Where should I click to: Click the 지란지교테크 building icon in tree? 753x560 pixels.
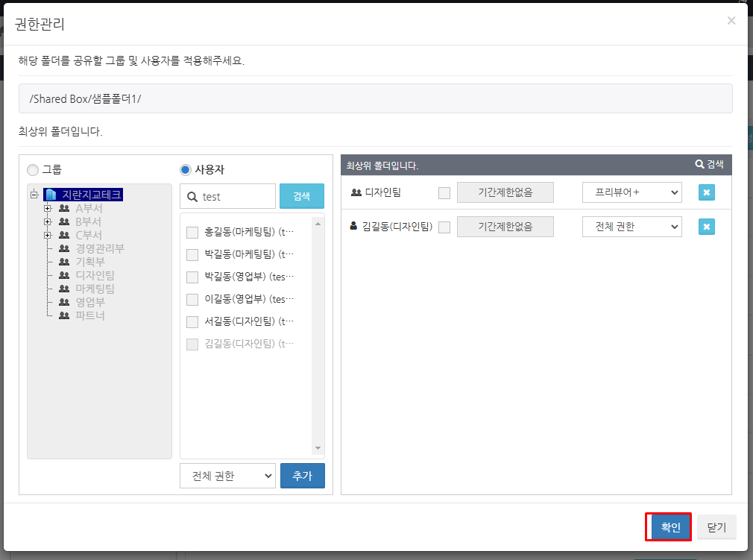[x=51, y=195]
